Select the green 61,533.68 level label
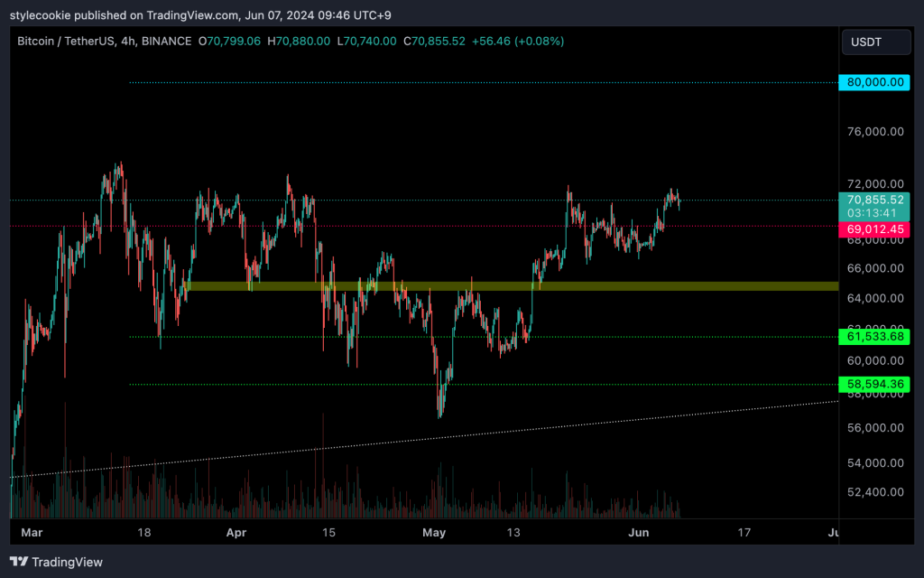 pos(873,337)
